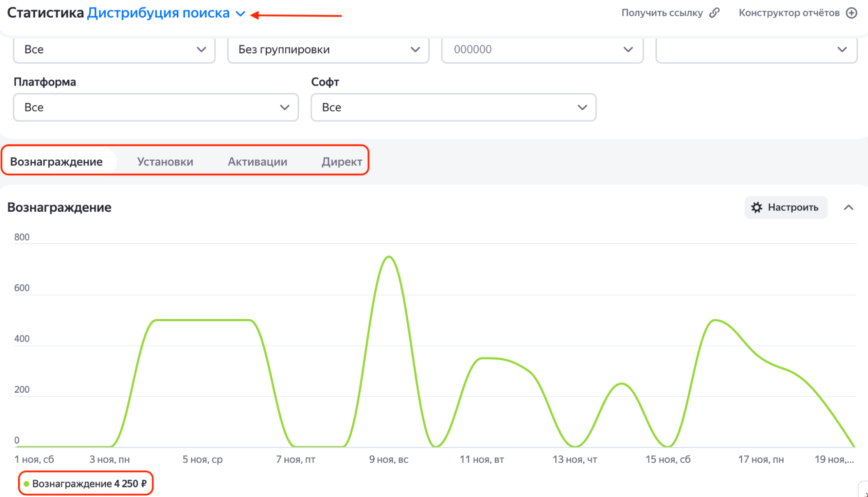The image size is (868, 497).
Task: Click the link icon next to Получить ссылку
Action: 714,13
